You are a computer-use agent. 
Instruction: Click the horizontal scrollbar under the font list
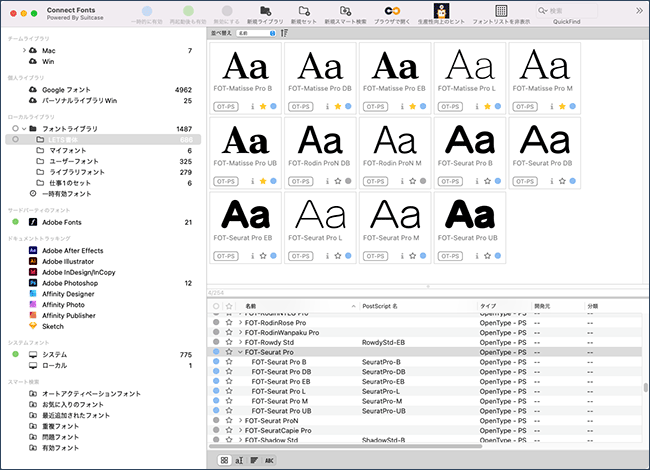345,446
